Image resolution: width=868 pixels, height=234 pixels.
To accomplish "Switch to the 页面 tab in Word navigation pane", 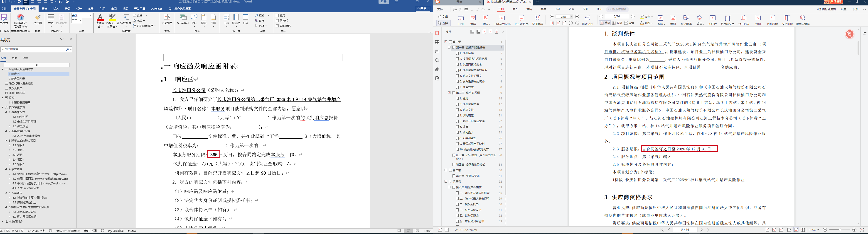I will (15, 58).
